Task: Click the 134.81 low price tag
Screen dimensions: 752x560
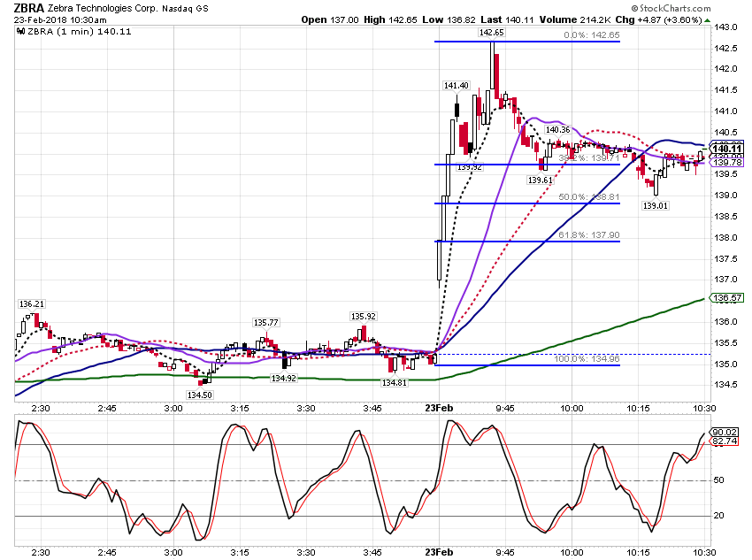Action: (395, 382)
